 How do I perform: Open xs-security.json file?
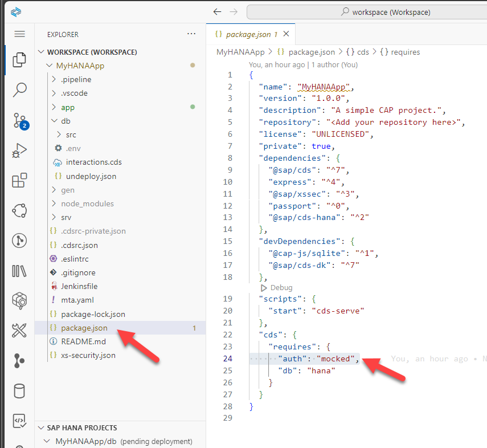(x=88, y=355)
